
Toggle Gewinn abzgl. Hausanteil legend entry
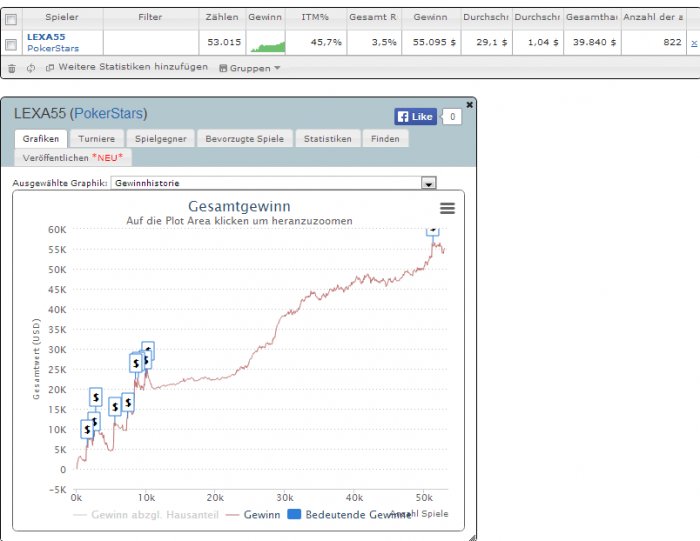tap(146, 515)
